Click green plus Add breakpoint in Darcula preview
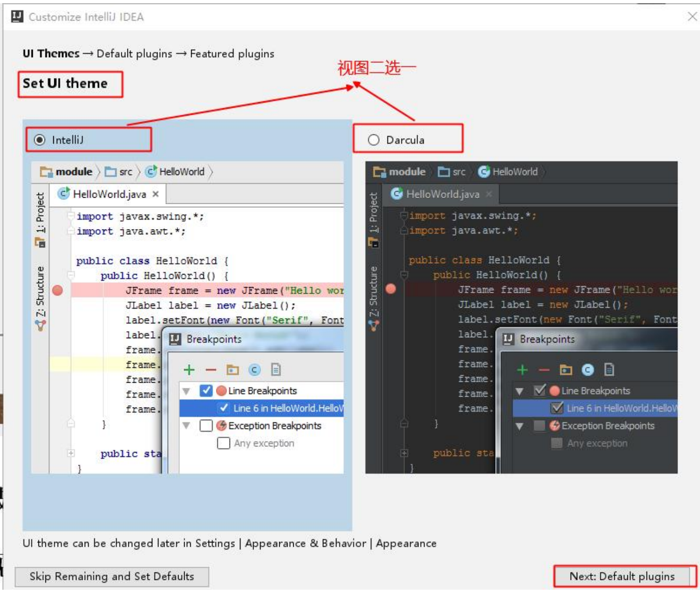The width and height of the screenshot is (700, 593). (522, 370)
